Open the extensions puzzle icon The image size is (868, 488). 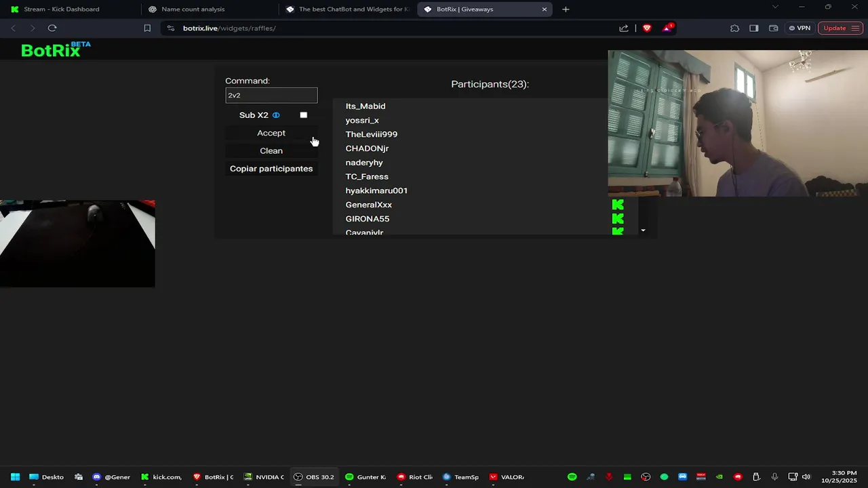[734, 28]
